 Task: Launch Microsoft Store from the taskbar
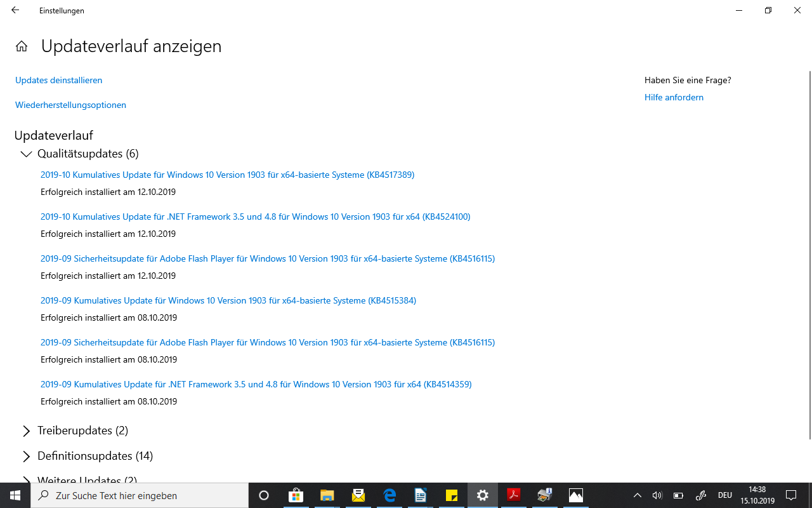coord(296,495)
